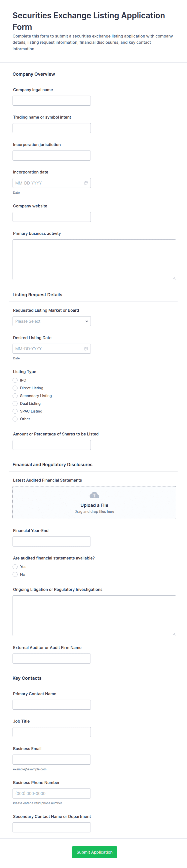Image resolution: width=187 pixels, height=868 pixels.
Task: Click the Ongoing Litigation text area
Action: tap(94, 616)
